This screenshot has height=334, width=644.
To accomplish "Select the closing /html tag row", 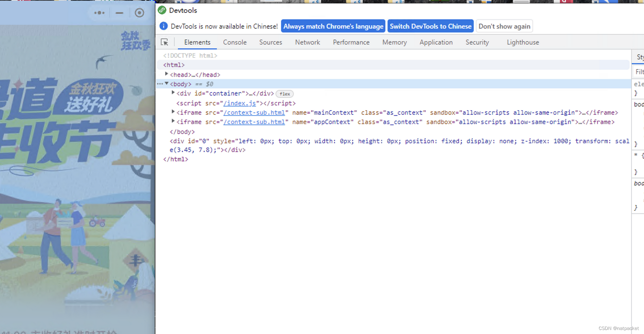I will click(175, 159).
